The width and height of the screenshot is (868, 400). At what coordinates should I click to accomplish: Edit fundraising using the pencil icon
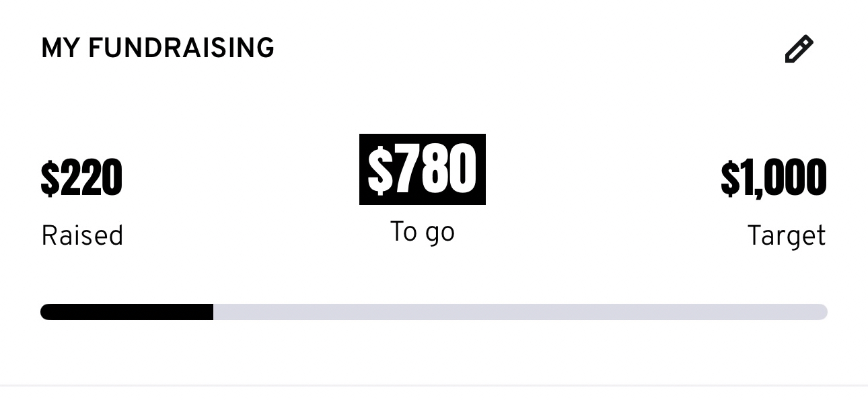click(x=799, y=50)
